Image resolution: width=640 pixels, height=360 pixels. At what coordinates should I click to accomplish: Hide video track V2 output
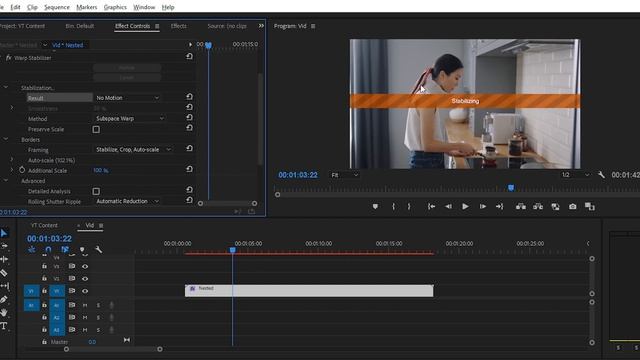85,279
